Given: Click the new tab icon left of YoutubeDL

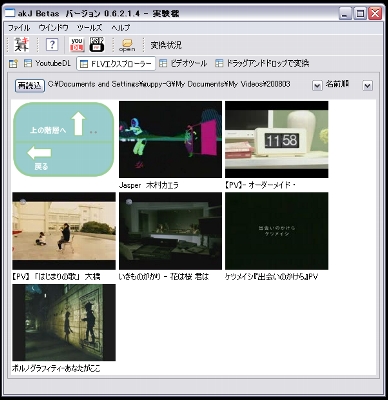Looking at the screenshot, I should click(x=13, y=64).
